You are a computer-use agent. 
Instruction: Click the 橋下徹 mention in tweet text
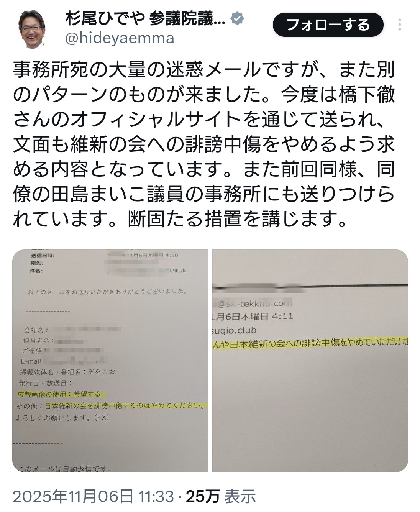(367, 94)
